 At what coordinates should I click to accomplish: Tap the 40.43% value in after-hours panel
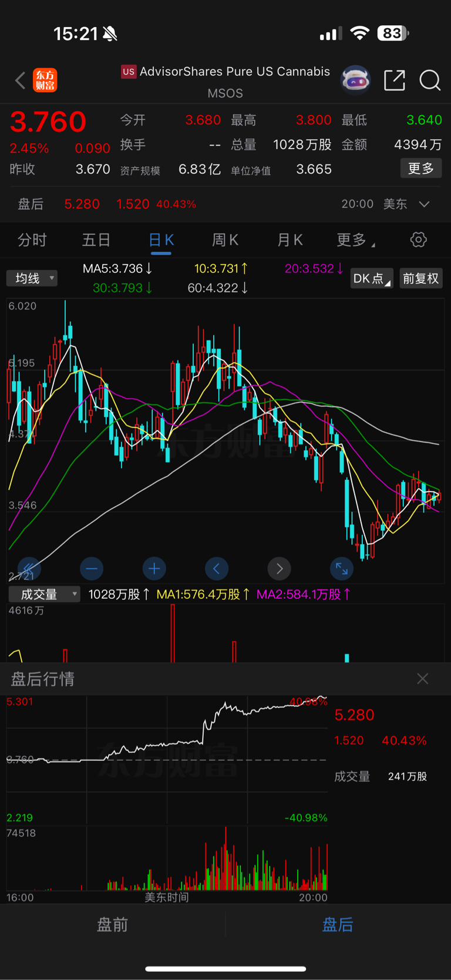tap(404, 740)
